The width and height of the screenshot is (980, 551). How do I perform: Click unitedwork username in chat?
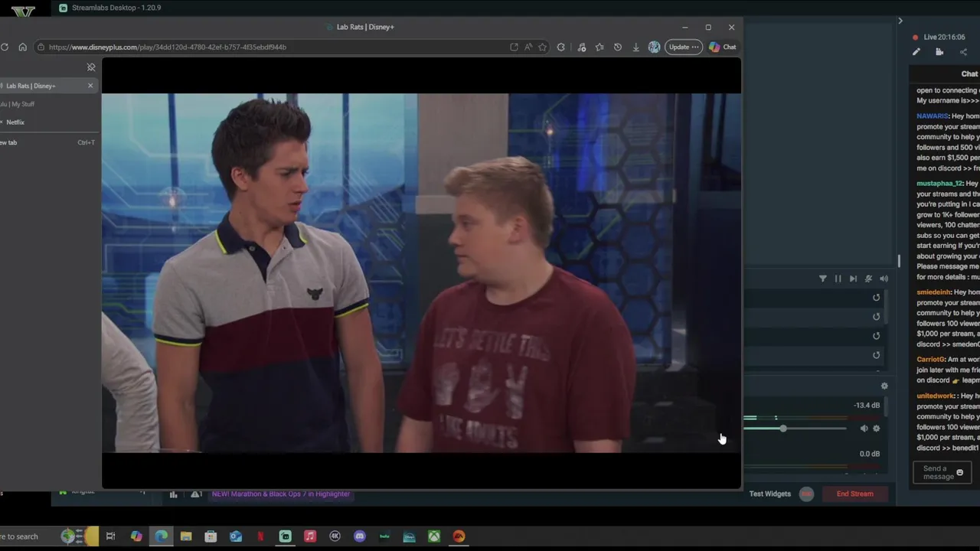936,396
